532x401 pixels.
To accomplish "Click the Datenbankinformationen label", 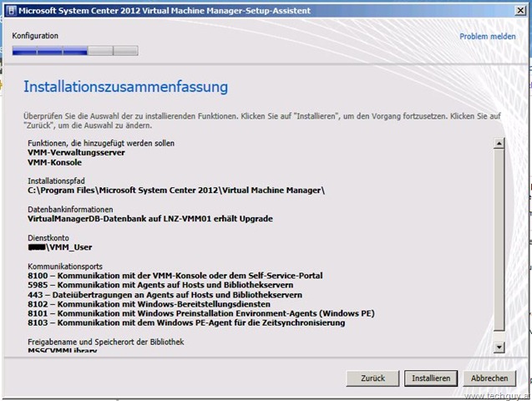I will coord(70,210).
